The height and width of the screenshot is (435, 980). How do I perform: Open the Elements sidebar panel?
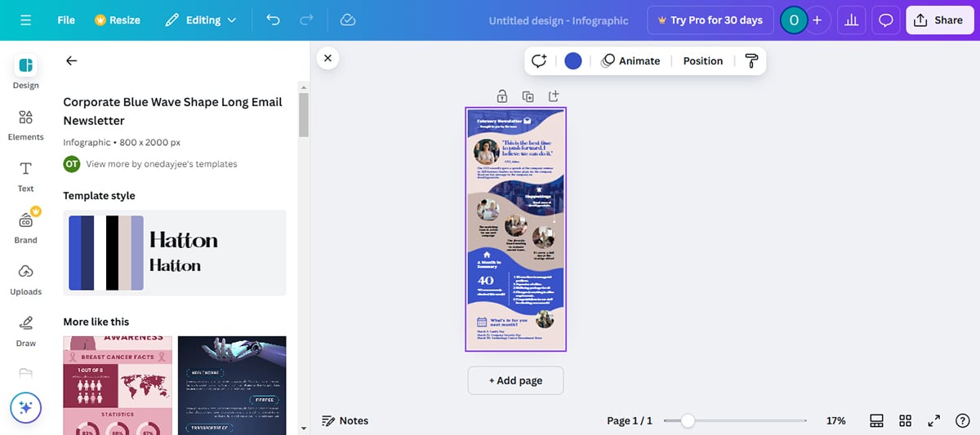pyautogui.click(x=25, y=125)
